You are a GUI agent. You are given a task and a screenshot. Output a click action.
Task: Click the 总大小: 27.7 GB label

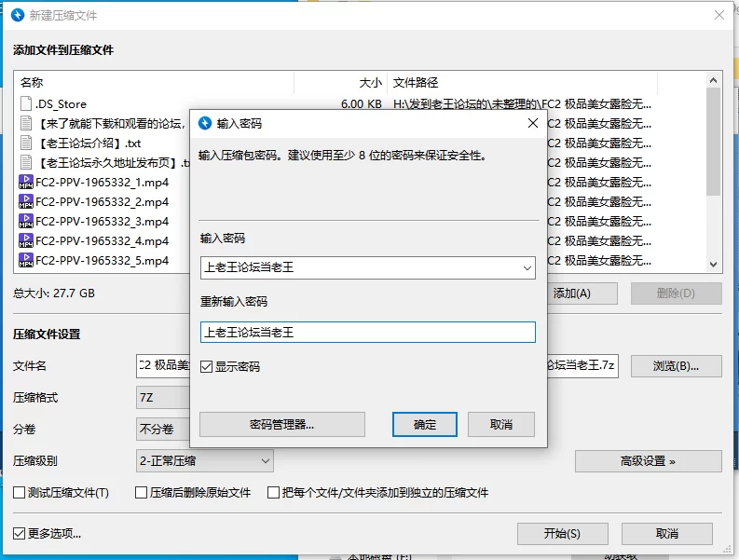[x=54, y=294]
